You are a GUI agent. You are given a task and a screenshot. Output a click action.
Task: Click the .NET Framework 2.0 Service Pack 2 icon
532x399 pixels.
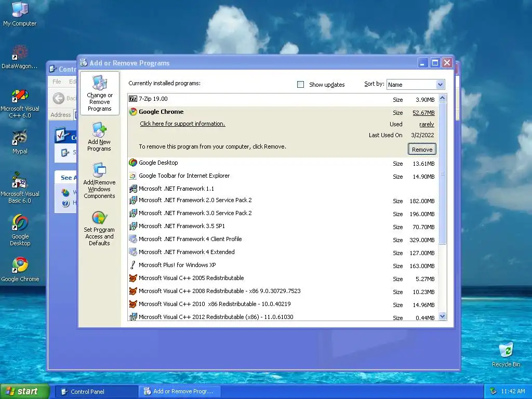(133, 200)
